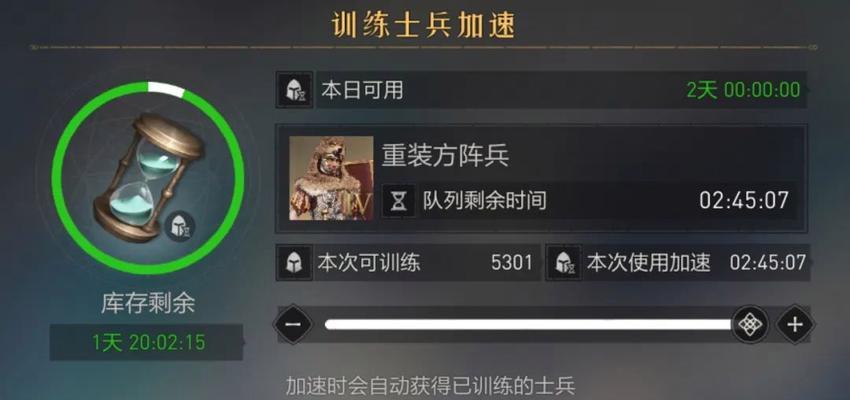Click the white slider track bar
The image size is (850, 400).
click(x=529, y=325)
